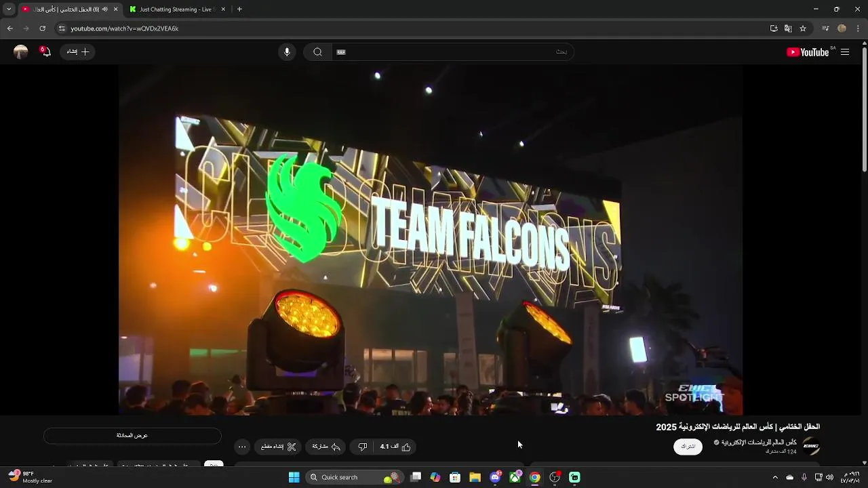Install app icon in address bar

(774, 28)
